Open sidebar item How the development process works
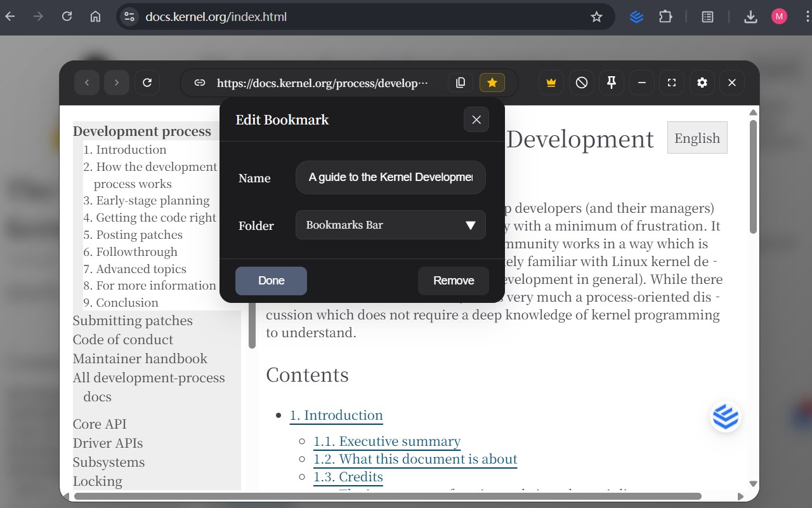Image resolution: width=812 pixels, height=508 pixels. tap(150, 175)
